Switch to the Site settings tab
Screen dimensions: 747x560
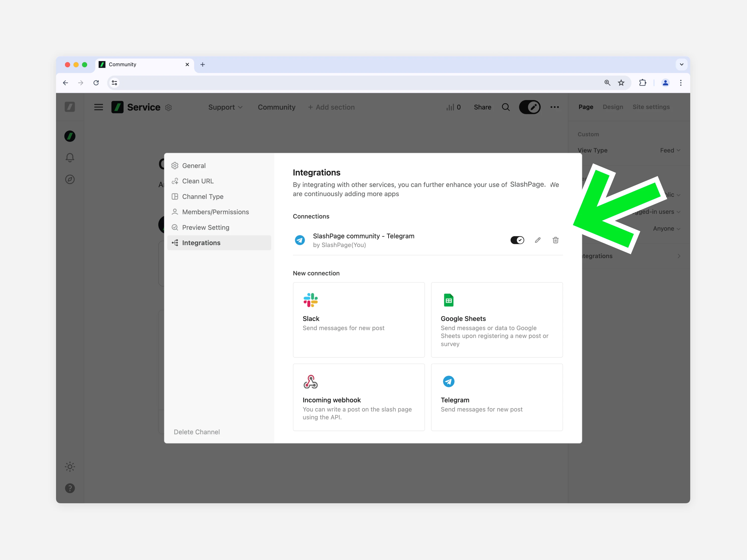(x=651, y=107)
